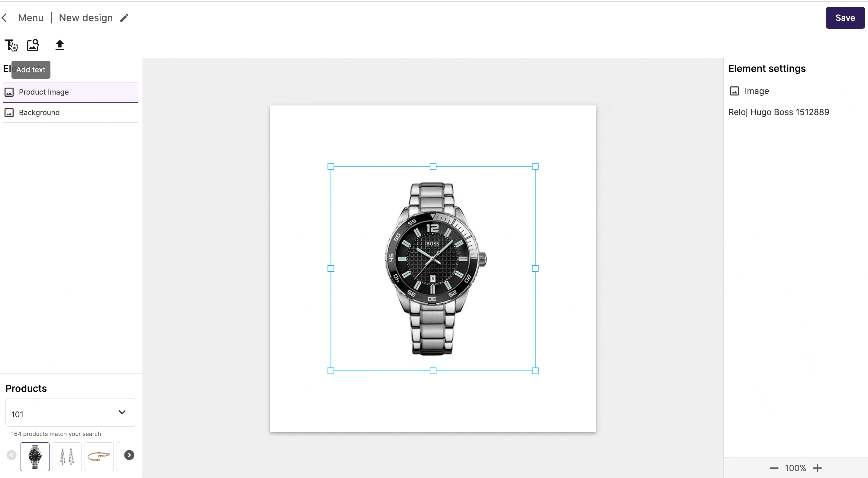The width and height of the screenshot is (868, 478).
Task: Select the watch product thumbnail
Action: click(35, 457)
